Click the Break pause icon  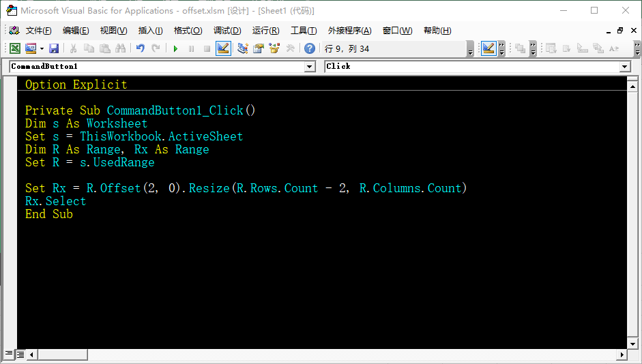[x=191, y=48]
